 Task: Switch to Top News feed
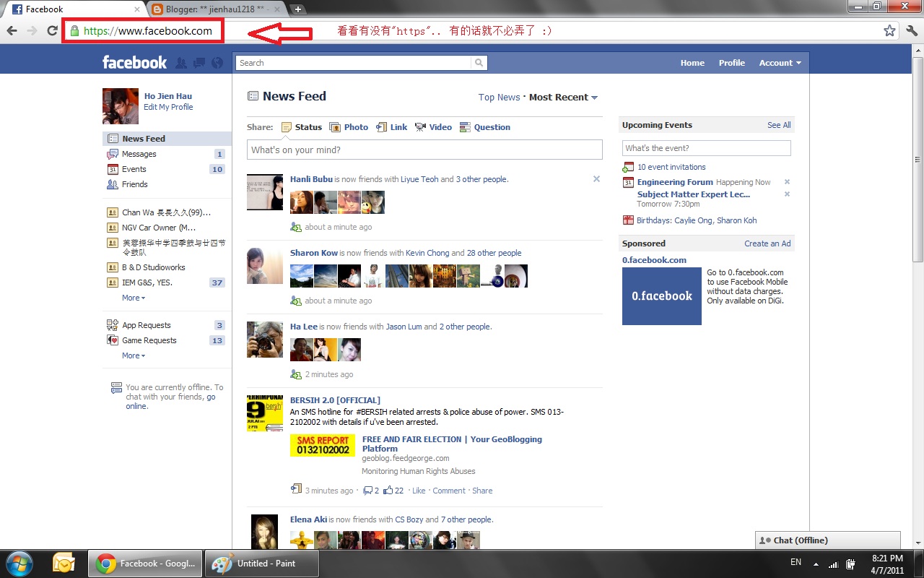pos(499,98)
